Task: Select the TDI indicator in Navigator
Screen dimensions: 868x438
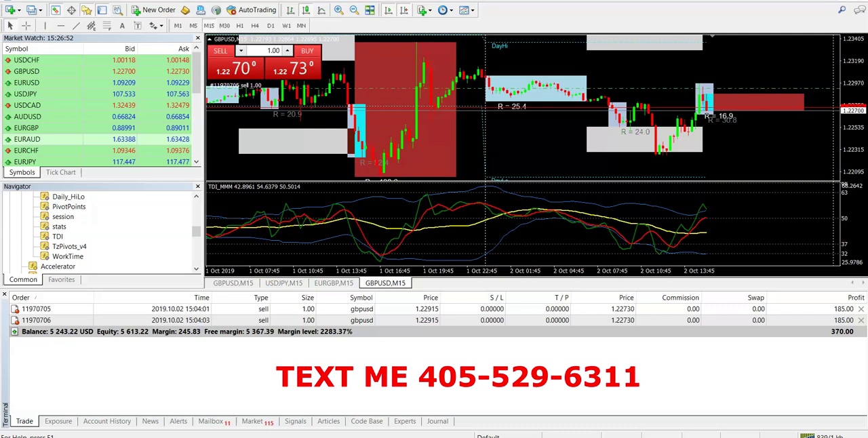Action: pos(58,237)
